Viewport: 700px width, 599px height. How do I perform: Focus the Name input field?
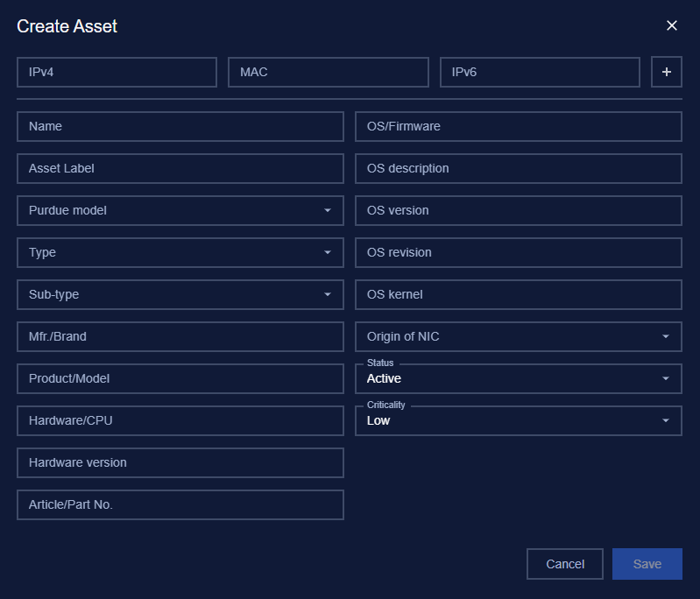point(180,126)
